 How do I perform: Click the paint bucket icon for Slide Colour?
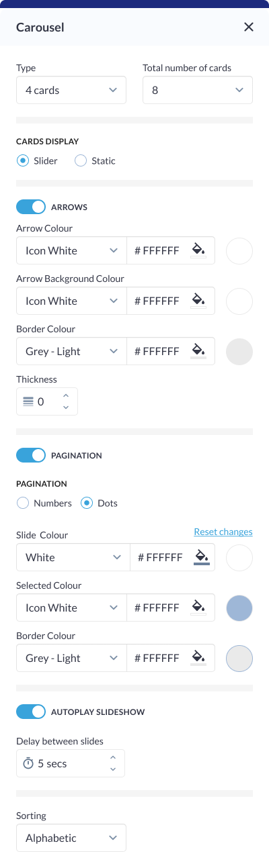(x=201, y=557)
